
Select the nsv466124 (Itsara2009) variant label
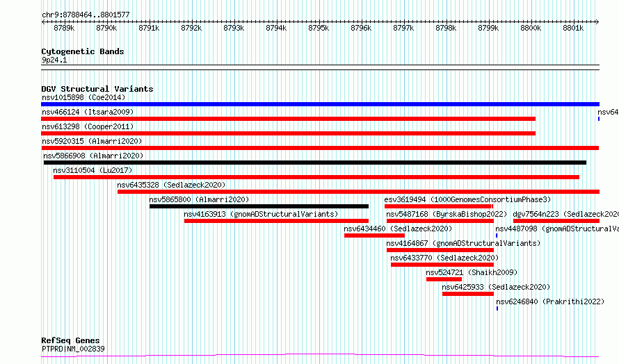pyautogui.click(x=88, y=112)
